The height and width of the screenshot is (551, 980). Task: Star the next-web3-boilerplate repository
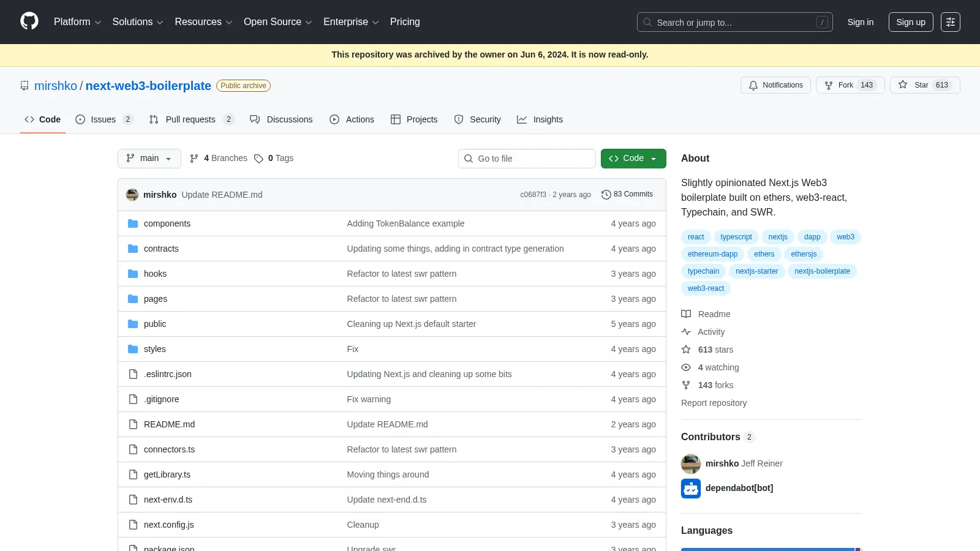(x=925, y=85)
